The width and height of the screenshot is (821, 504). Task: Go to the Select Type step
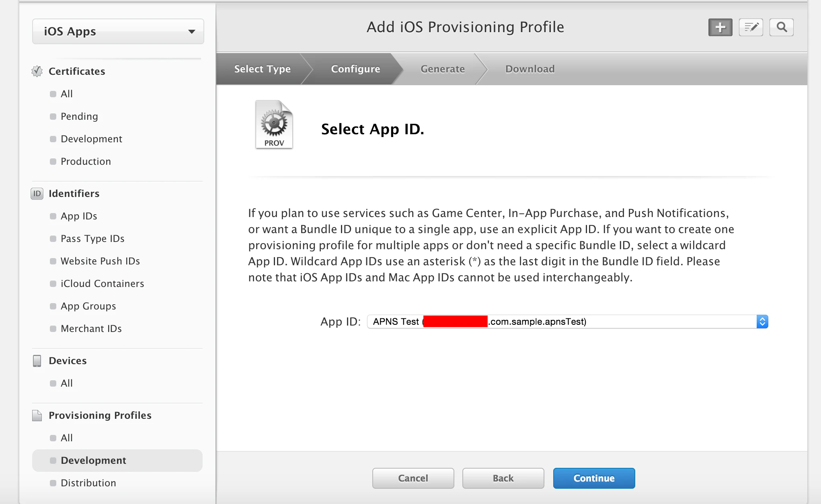pyautogui.click(x=262, y=69)
